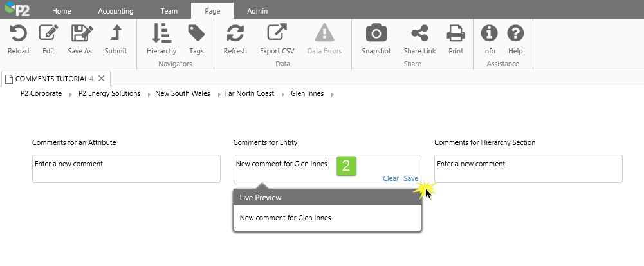
Task: Open the Admin tab
Action: [257, 11]
